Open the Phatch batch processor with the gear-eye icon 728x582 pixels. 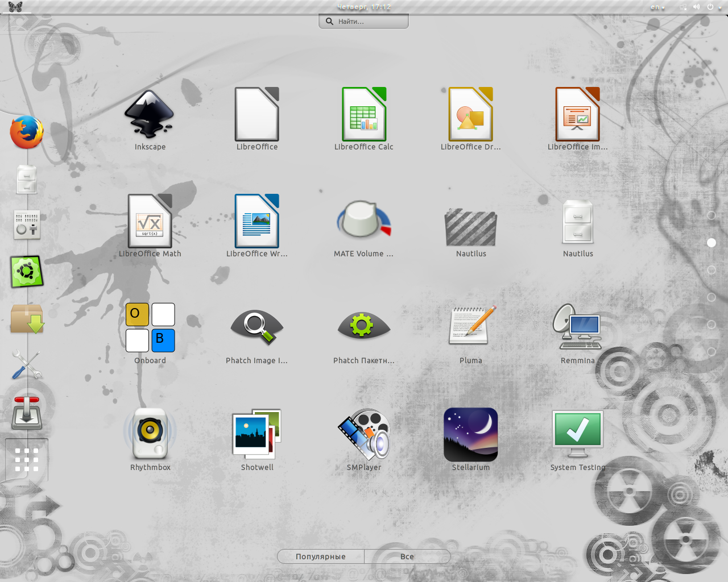point(364,327)
